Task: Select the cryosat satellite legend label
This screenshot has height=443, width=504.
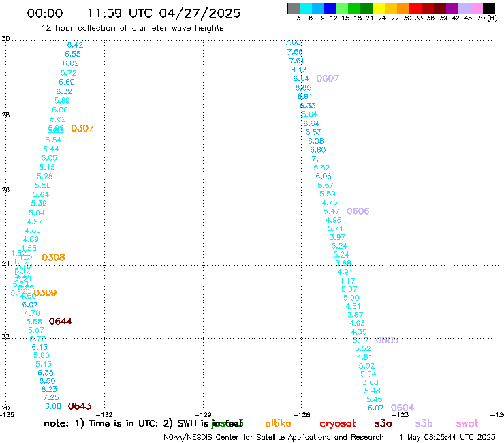Action: click(x=338, y=424)
